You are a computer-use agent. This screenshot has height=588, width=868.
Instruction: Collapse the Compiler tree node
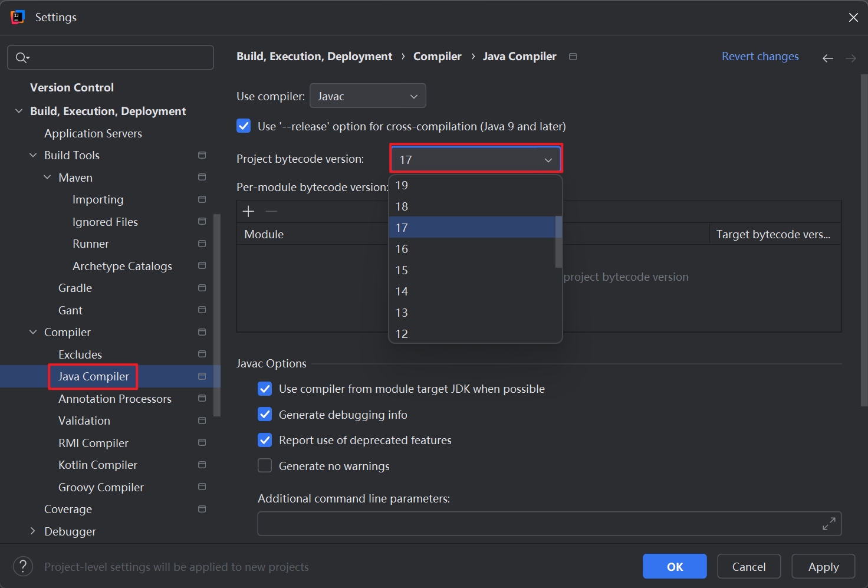33,332
